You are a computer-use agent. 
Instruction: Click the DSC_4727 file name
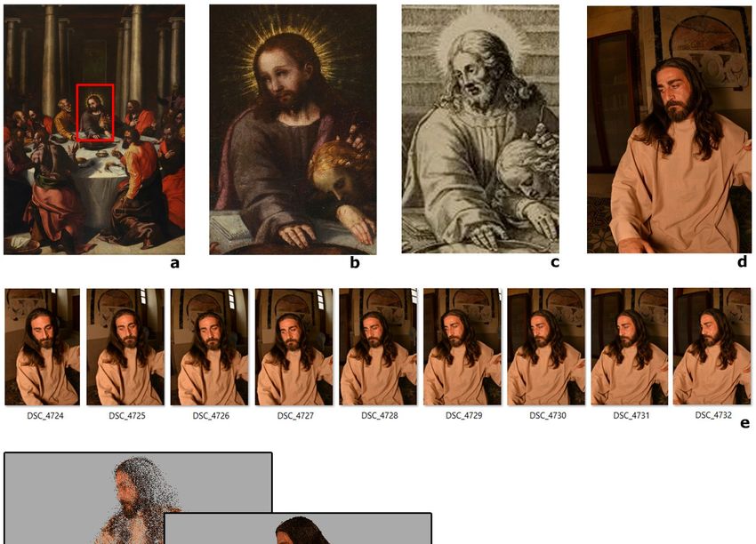295,415
